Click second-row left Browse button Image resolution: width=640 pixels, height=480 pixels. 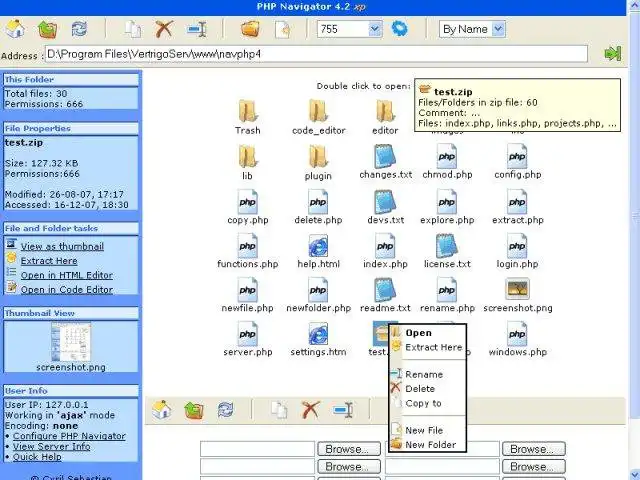(349, 466)
